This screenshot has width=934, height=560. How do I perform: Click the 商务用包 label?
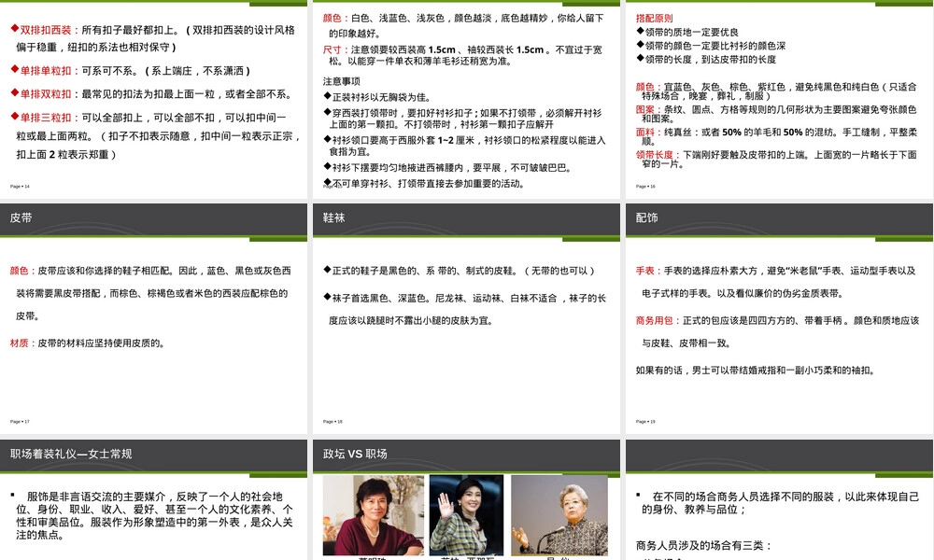pos(654,321)
